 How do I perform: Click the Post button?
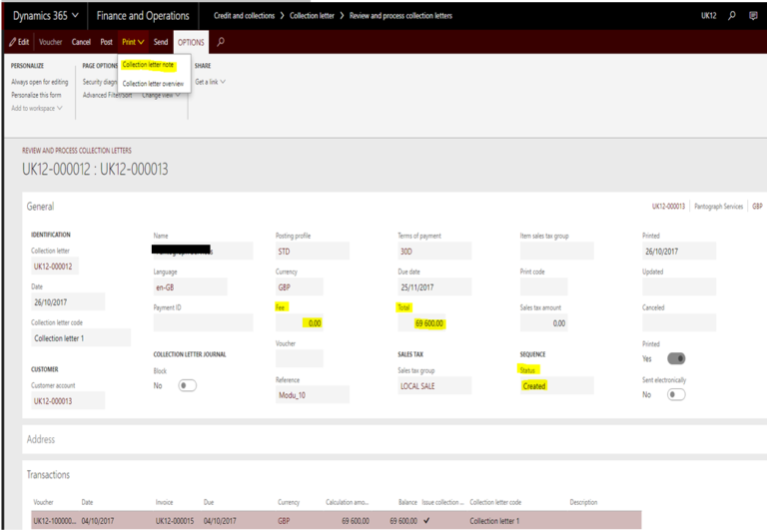tap(106, 42)
